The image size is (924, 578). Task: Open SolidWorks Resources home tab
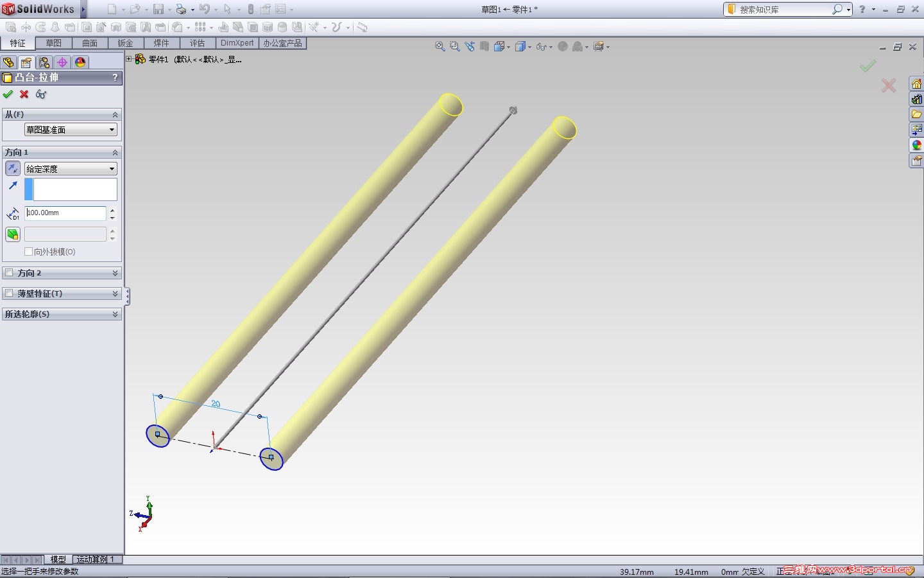point(916,84)
